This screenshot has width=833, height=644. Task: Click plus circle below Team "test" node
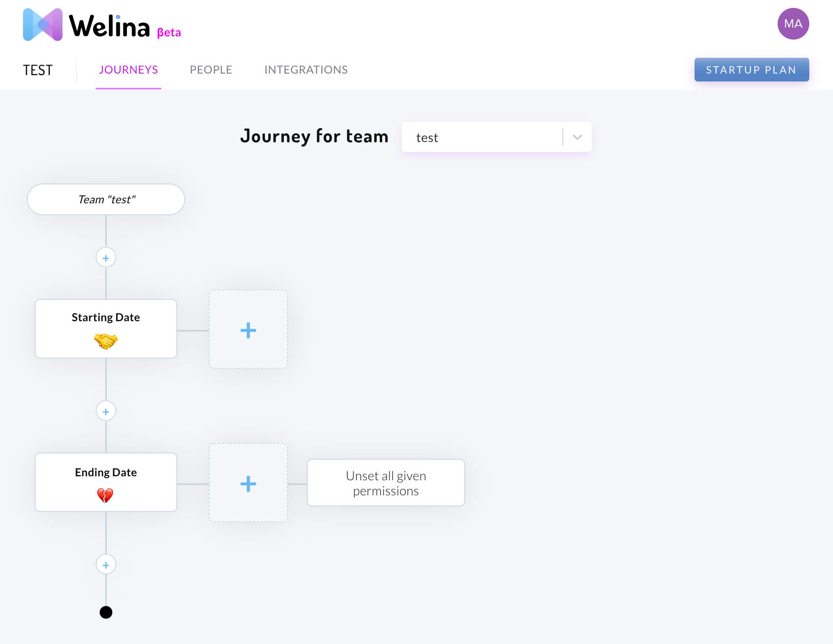point(106,258)
